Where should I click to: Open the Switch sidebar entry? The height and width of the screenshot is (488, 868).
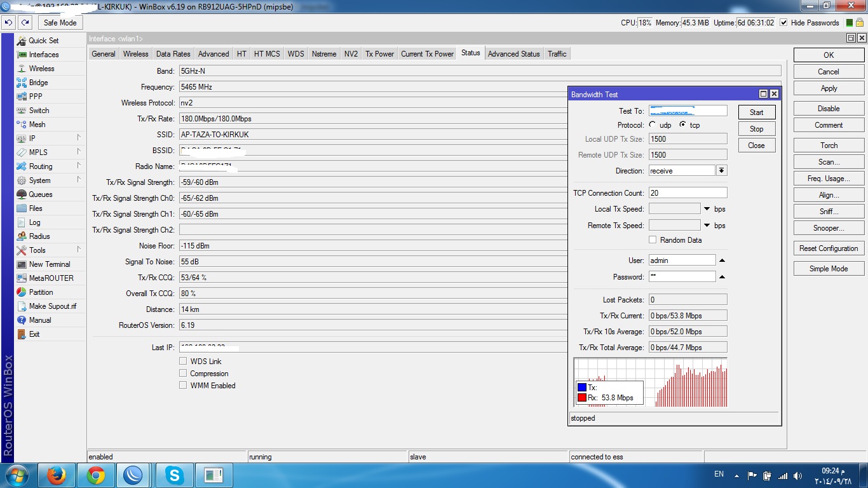pyautogui.click(x=39, y=110)
